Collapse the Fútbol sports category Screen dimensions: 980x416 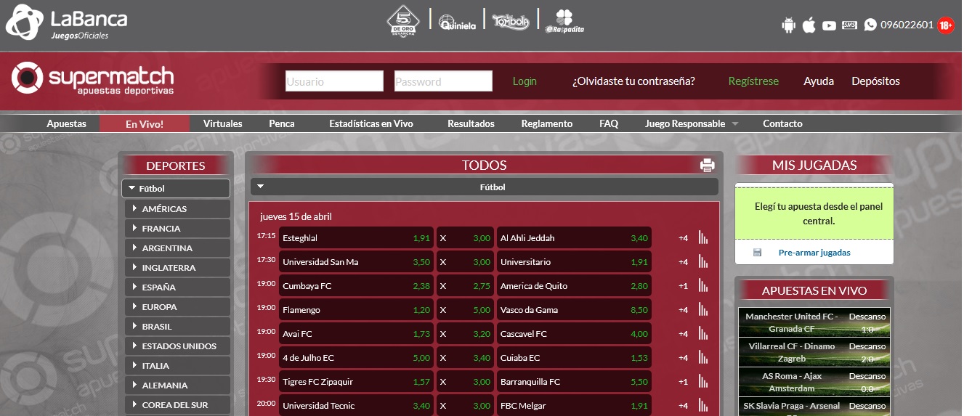coord(176,188)
